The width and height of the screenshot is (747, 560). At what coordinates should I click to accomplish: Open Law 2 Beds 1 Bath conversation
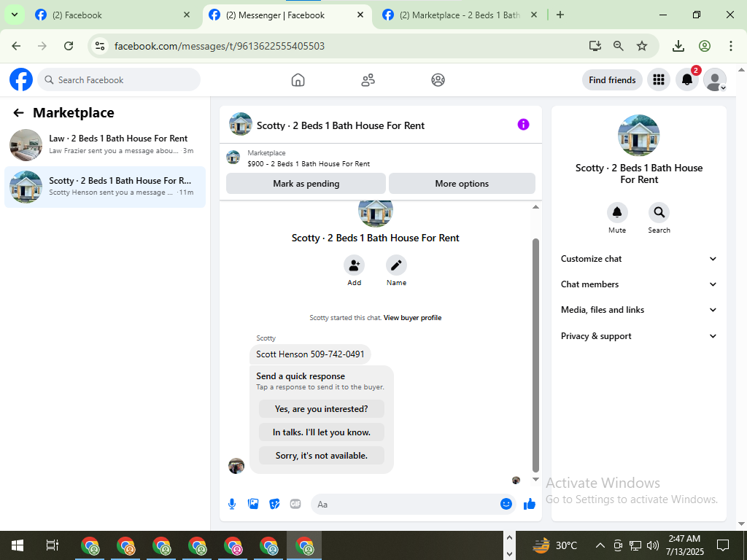[x=105, y=145]
